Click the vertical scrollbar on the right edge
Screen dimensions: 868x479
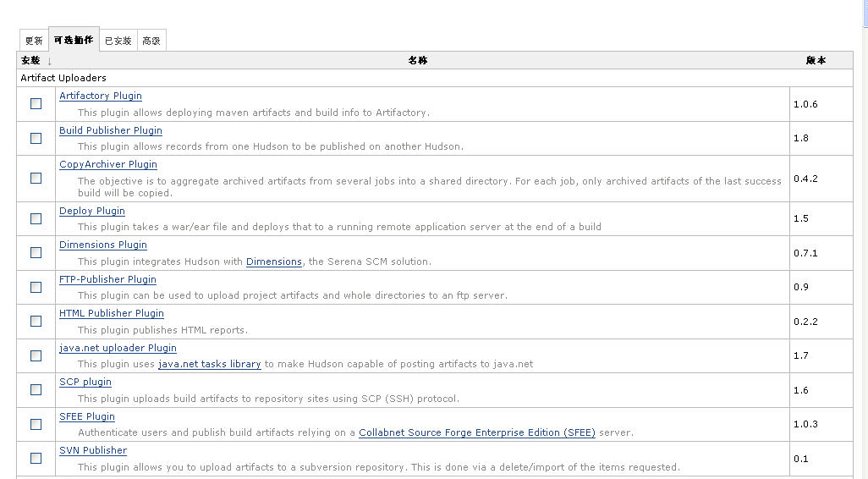[865, 239]
